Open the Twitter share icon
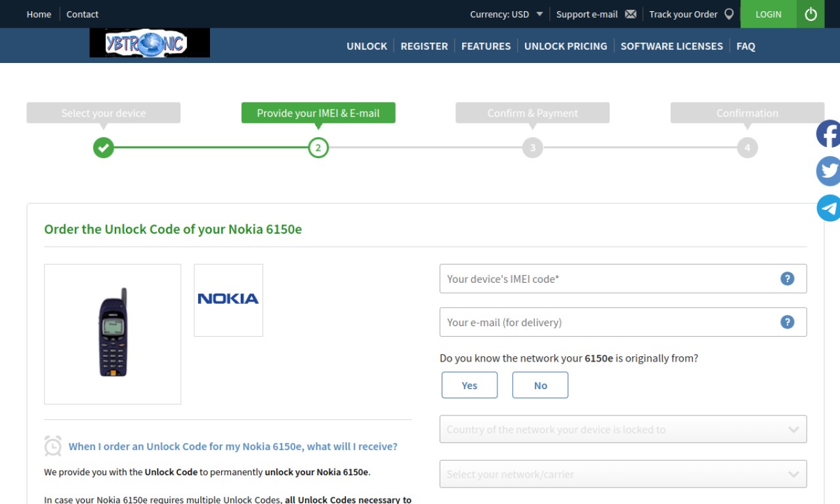This screenshot has width=840, height=504. 828,171
